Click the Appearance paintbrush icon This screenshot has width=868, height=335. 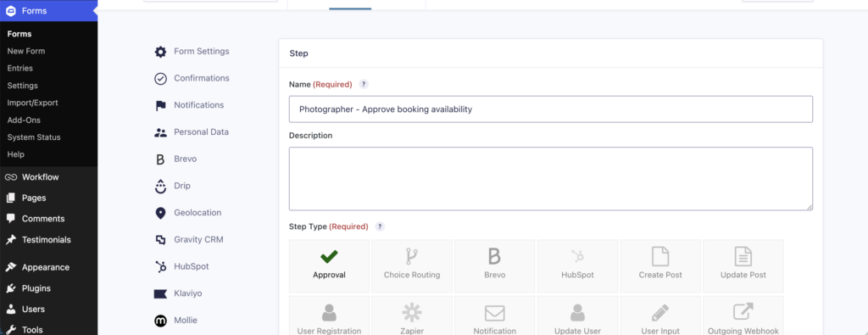click(10, 267)
